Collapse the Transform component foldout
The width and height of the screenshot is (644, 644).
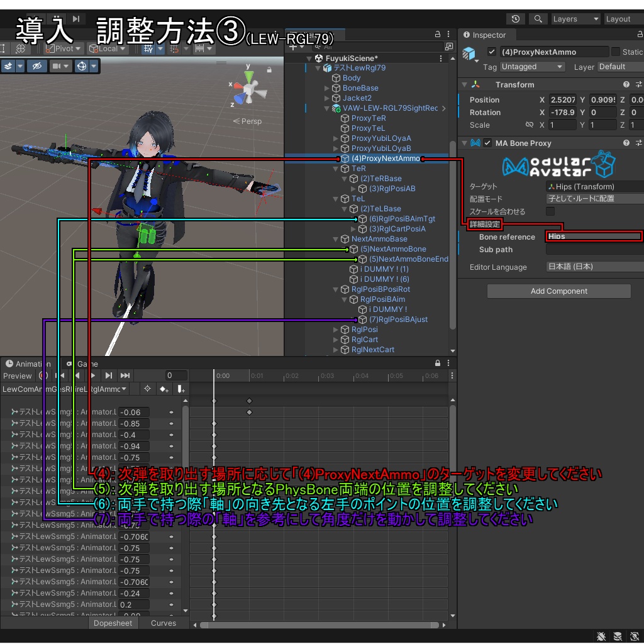tap(465, 85)
